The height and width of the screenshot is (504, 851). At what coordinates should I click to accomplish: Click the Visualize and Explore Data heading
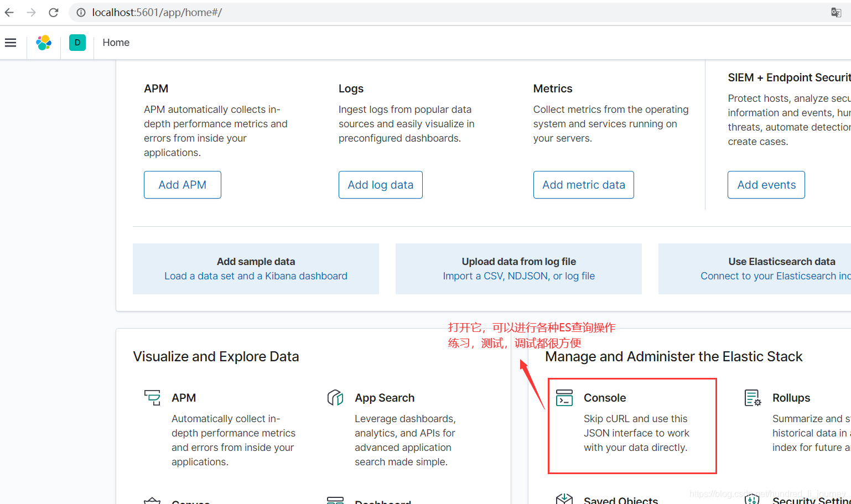[x=216, y=357]
